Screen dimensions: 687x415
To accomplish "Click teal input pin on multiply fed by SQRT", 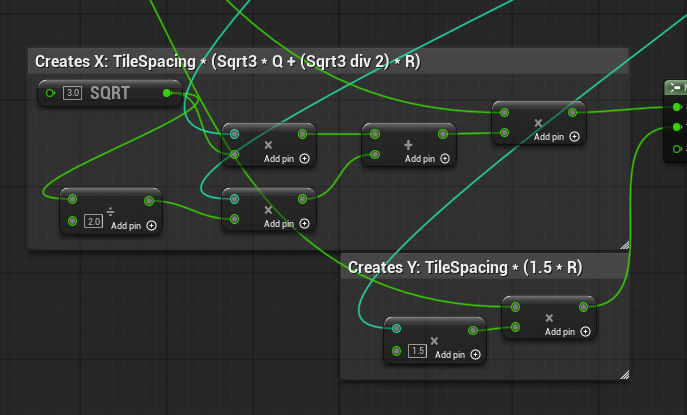I will (234, 134).
